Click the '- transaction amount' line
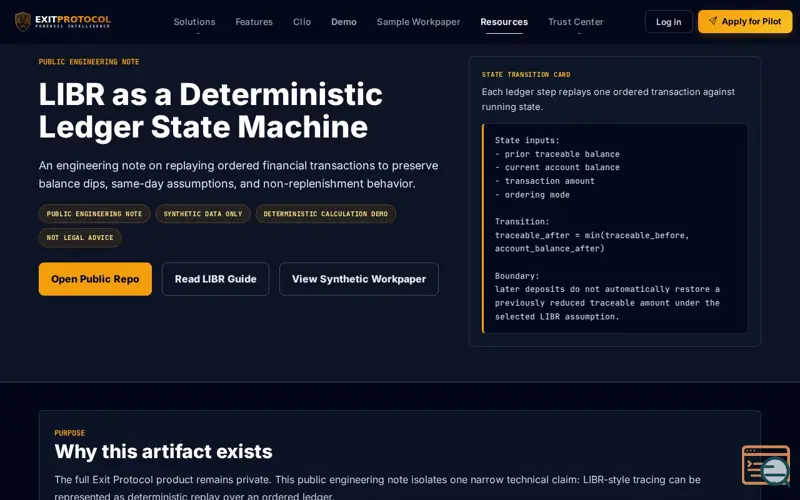800x500 pixels. [544, 181]
